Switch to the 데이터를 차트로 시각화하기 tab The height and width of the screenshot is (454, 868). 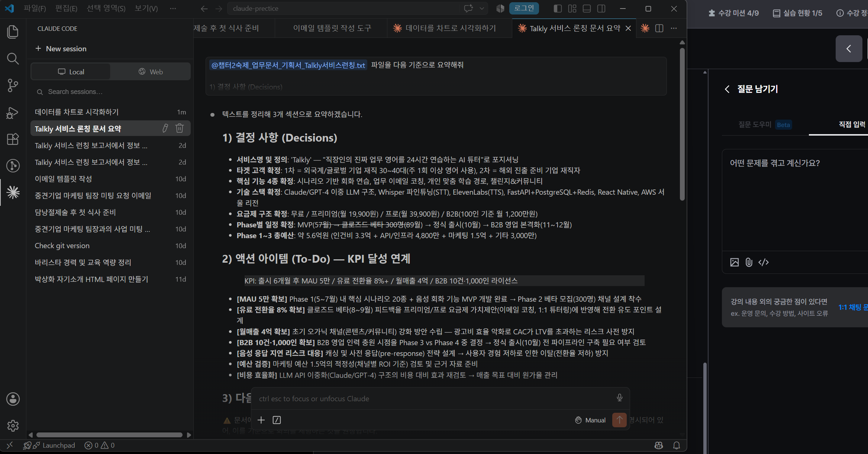449,28
